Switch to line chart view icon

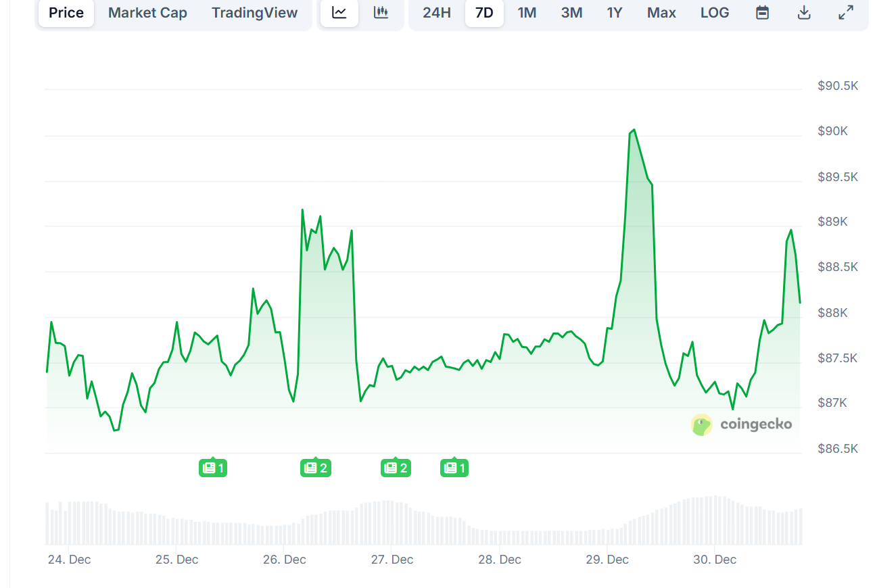[x=339, y=13]
